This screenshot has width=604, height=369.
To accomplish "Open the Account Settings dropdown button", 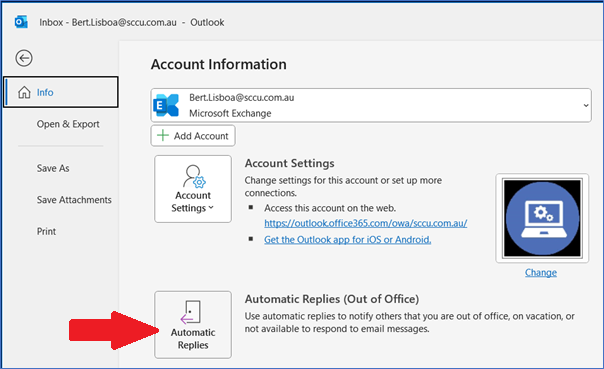I will [193, 189].
